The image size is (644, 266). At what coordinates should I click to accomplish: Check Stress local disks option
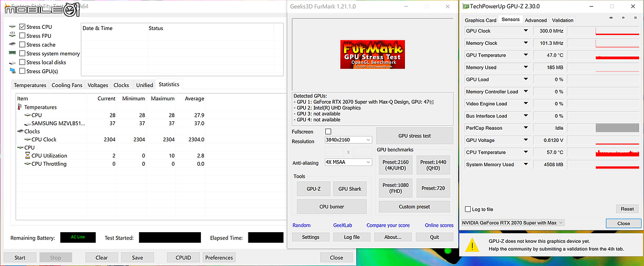(22, 62)
